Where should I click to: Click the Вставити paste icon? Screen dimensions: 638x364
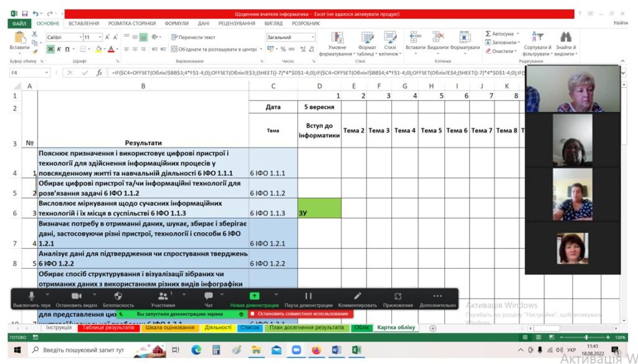(19, 37)
